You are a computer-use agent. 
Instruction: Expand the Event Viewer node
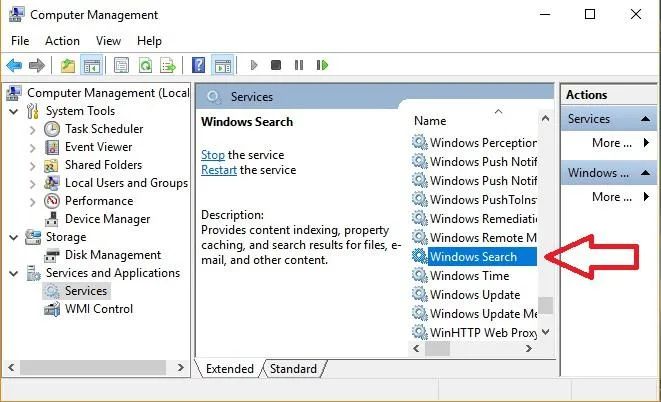click(33, 148)
